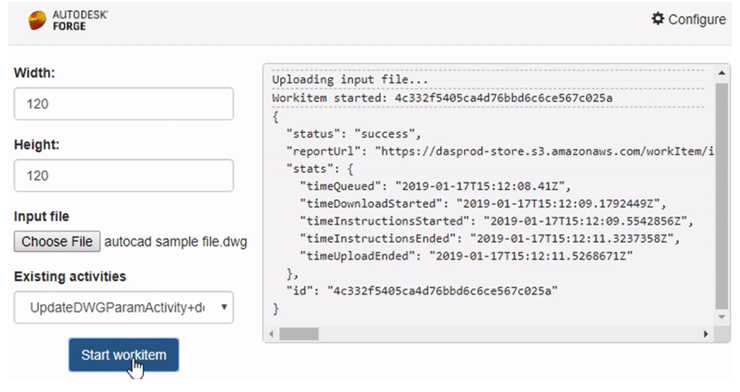Click the "Uploading input file..." log line
Viewport: 740px width, 392px height.
coord(350,80)
